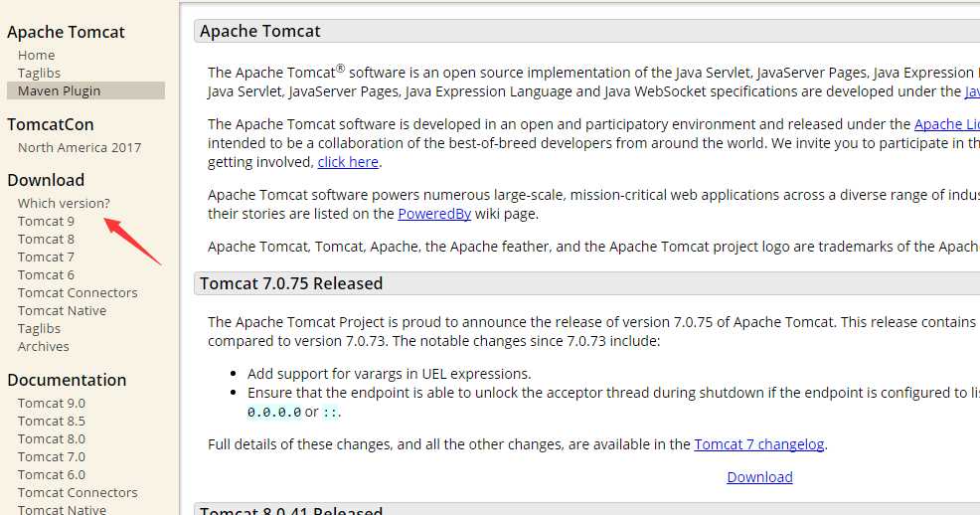
Task: Open Taglibs under Apache Tomcat section
Action: [39, 74]
